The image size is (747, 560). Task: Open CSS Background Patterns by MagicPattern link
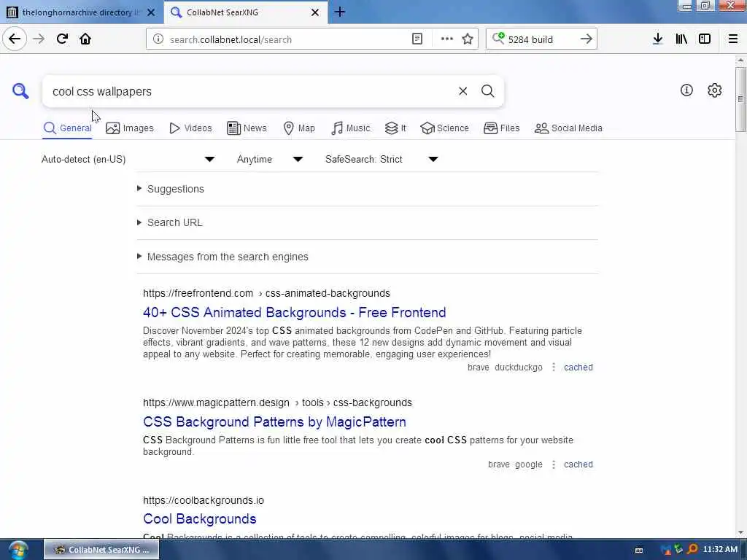coord(274,422)
